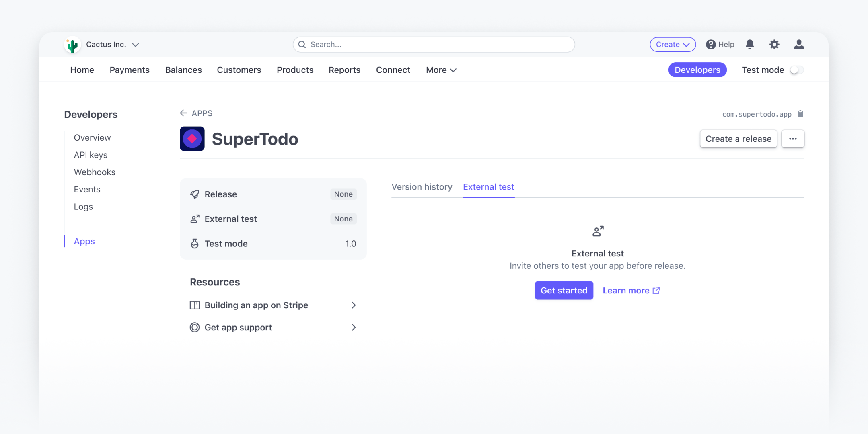Click the Release None badge
The height and width of the screenshot is (434, 868).
tap(343, 194)
